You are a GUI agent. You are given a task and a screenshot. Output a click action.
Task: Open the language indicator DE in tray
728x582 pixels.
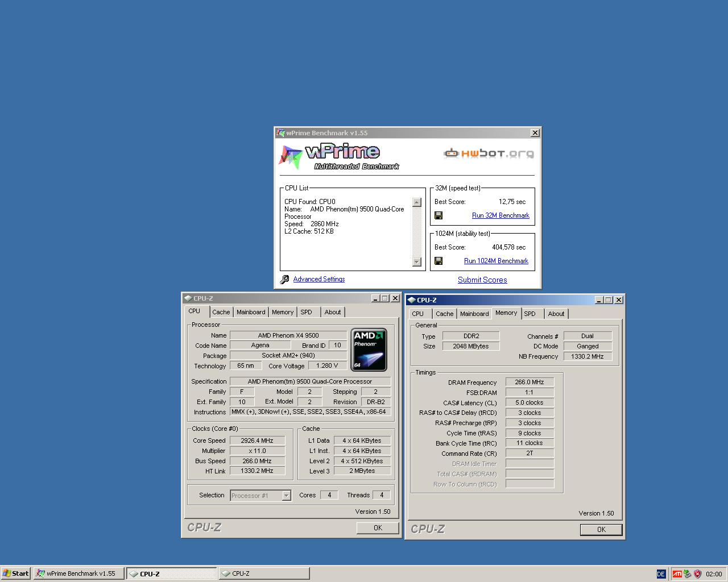point(661,574)
